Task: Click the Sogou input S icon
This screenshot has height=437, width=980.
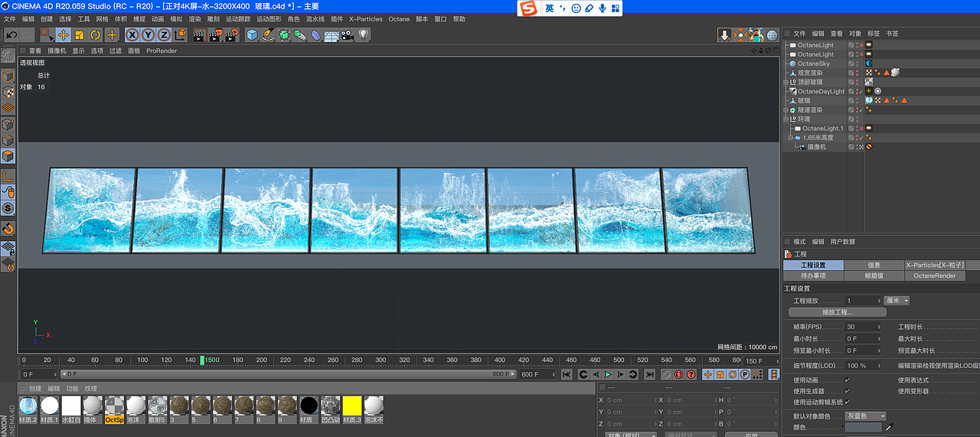Action: click(x=528, y=8)
